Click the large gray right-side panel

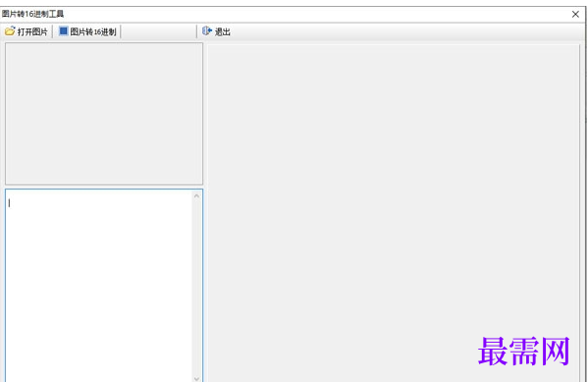click(x=394, y=213)
